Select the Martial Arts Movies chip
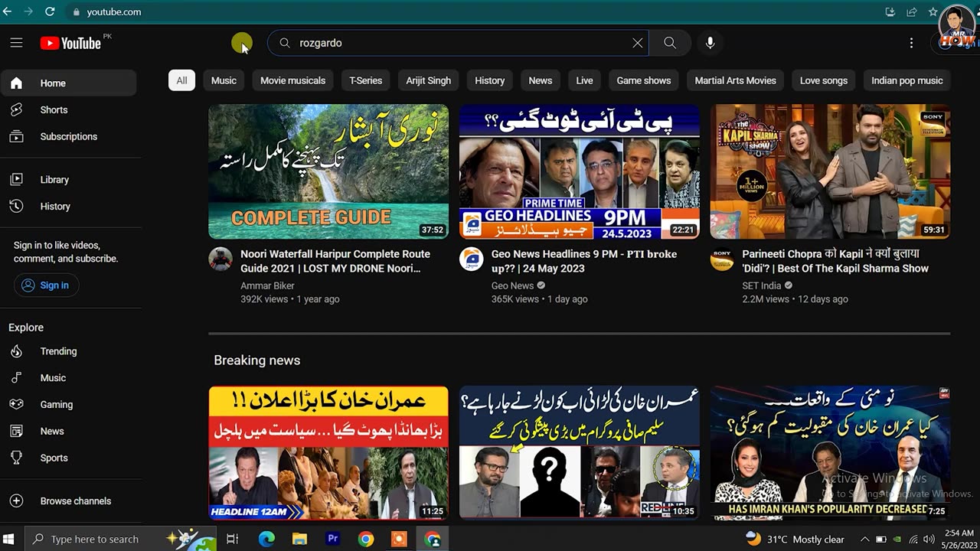Screen dimensions: 980x551 [x=735, y=80]
